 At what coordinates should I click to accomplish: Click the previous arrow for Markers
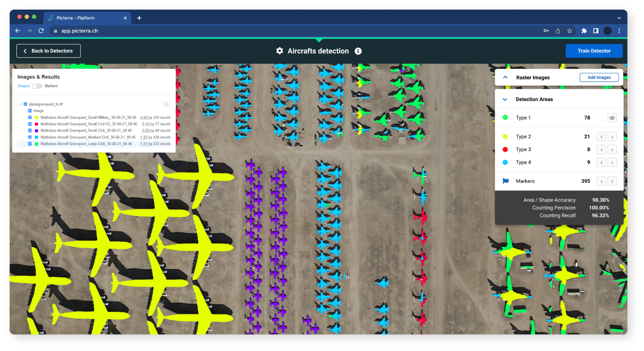(601, 181)
